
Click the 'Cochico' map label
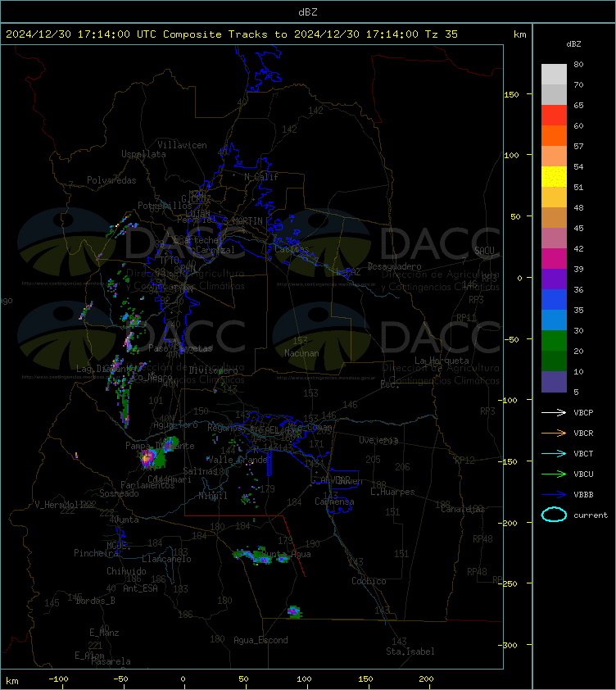click(x=369, y=581)
